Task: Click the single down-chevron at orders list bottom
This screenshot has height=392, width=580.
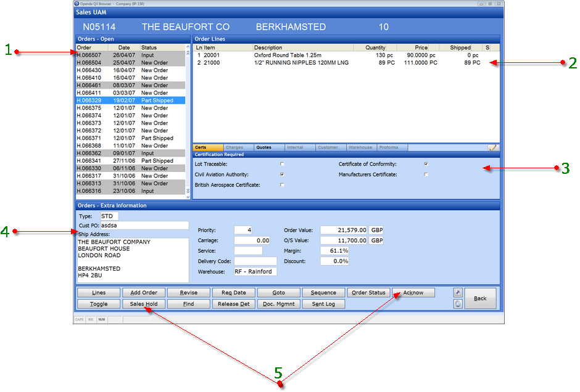Action: pos(188,197)
